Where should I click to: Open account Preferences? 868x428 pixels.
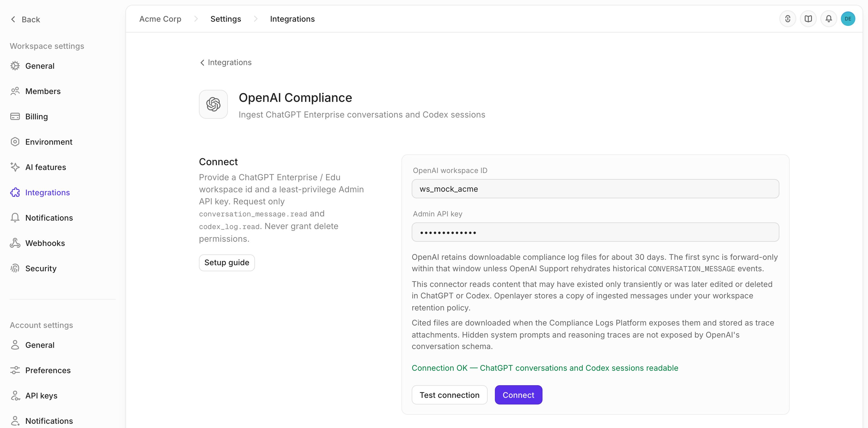point(48,370)
